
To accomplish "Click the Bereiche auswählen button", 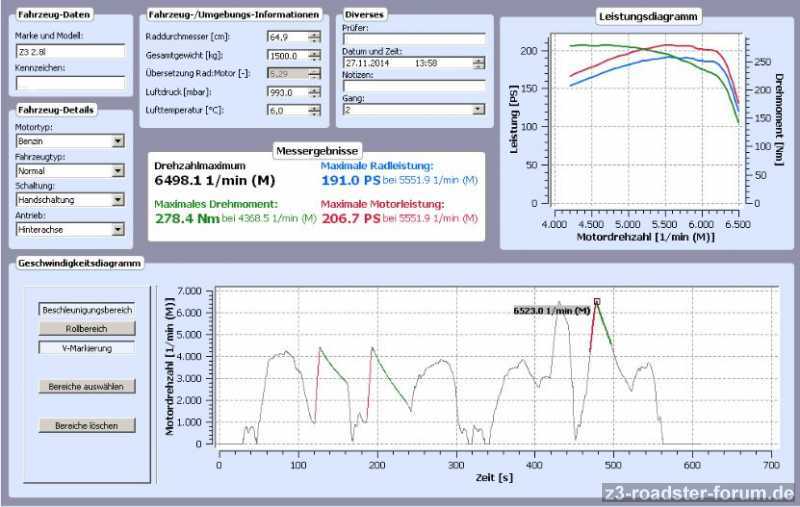I will [85, 386].
